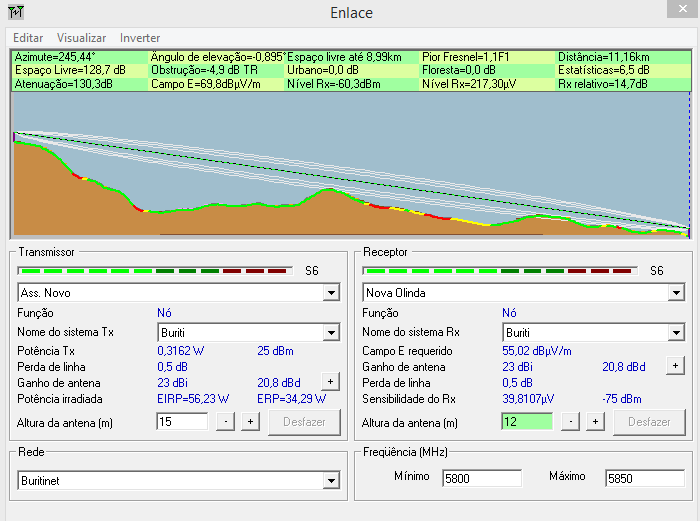Decrease transmitter antenna height with minus button
This screenshot has width=700, height=521.
(x=226, y=422)
